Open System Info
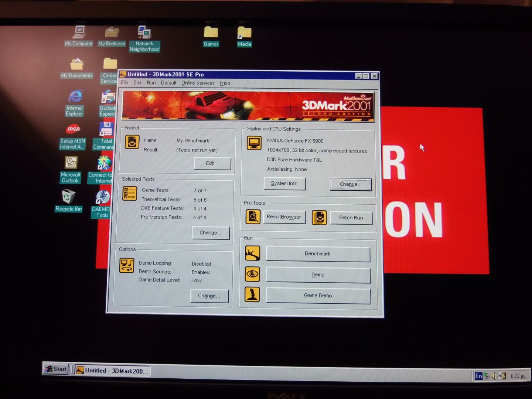The height and width of the screenshot is (399, 532). pyautogui.click(x=284, y=184)
